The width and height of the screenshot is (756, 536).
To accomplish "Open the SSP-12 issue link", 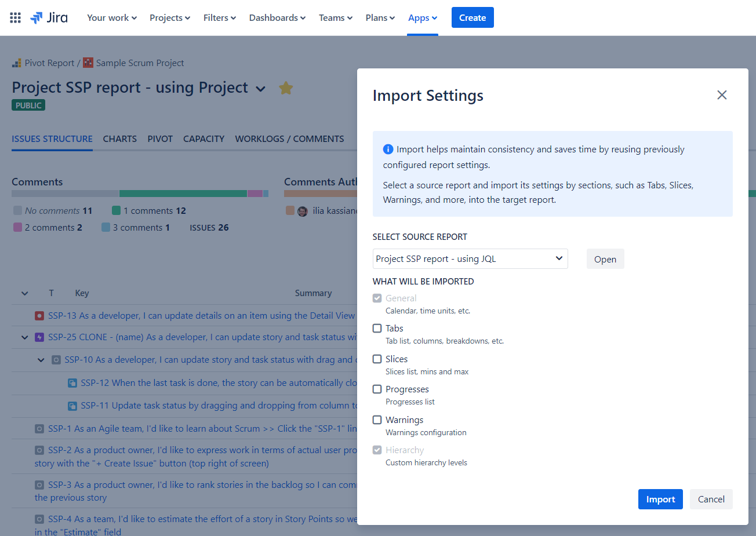I will point(219,383).
